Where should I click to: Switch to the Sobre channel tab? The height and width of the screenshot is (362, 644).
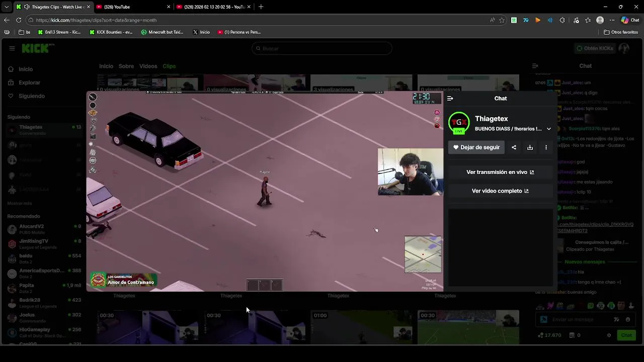[x=126, y=66]
